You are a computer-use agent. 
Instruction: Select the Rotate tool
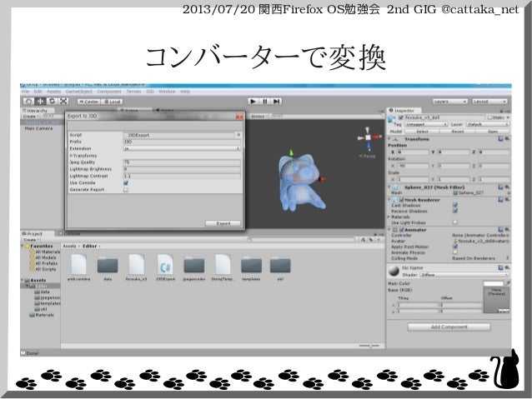click(52, 101)
